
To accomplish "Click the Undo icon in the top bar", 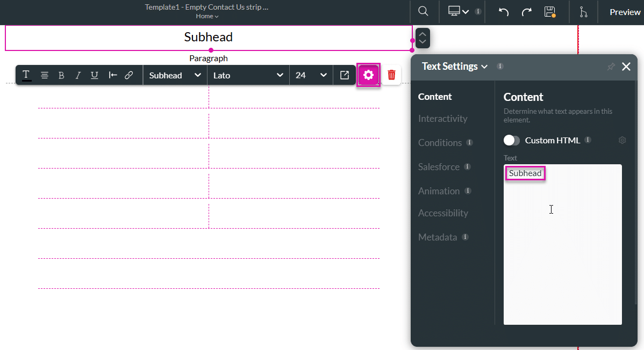I will [x=503, y=11].
